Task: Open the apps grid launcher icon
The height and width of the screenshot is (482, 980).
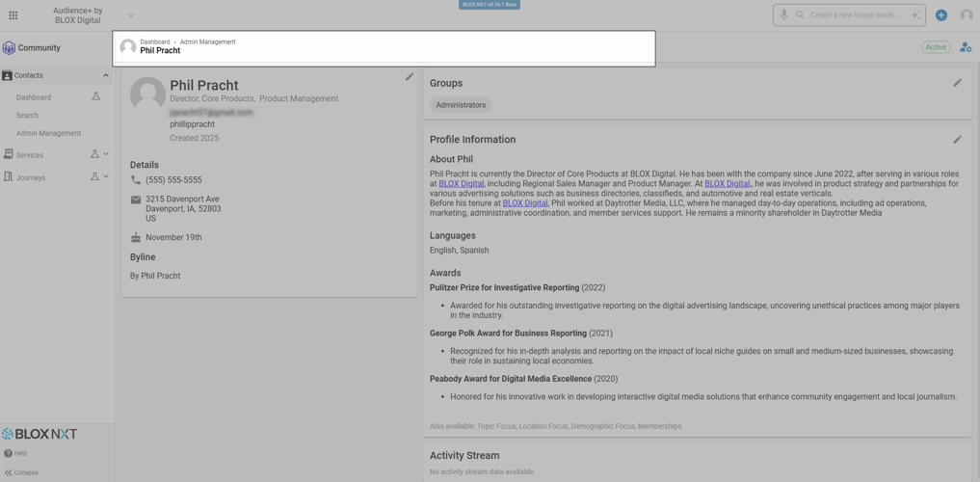Action: (13, 15)
